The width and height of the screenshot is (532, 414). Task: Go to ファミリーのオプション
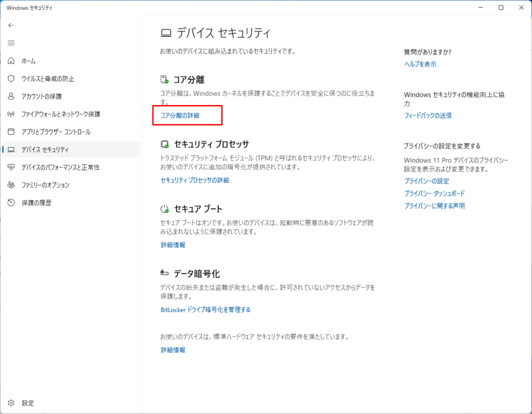click(46, 185)
